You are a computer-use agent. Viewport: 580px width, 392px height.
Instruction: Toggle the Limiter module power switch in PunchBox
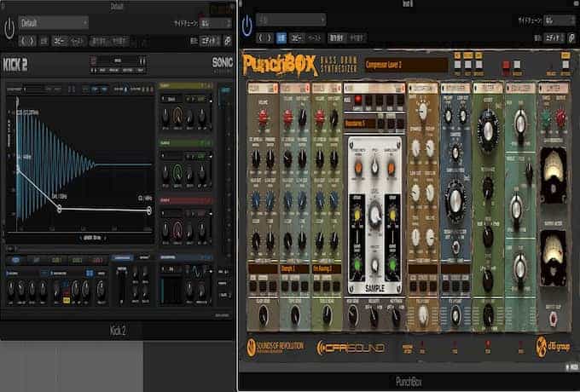click(x=541, y=89)
